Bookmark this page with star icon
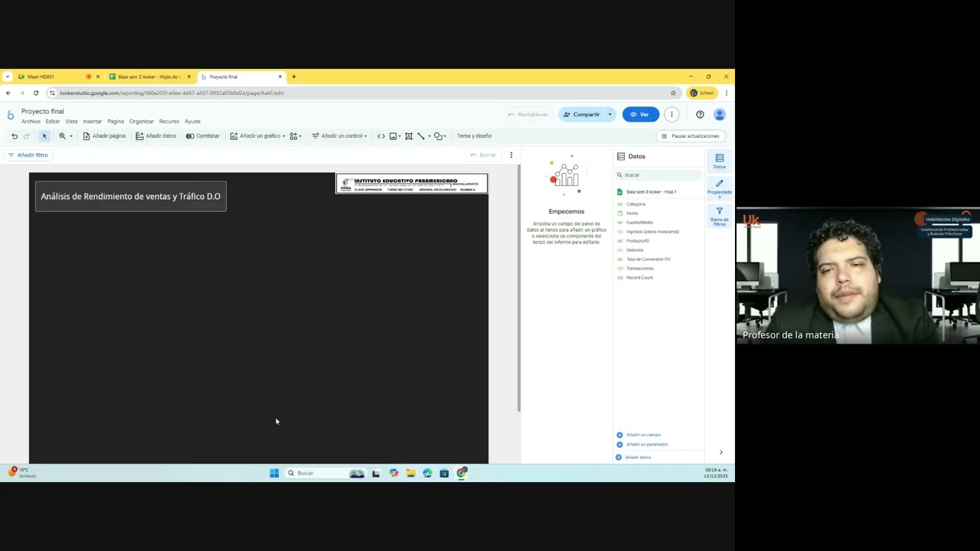The width and height of the screenshot is (980, 551). pyautogui.click(x=674, y=93)
